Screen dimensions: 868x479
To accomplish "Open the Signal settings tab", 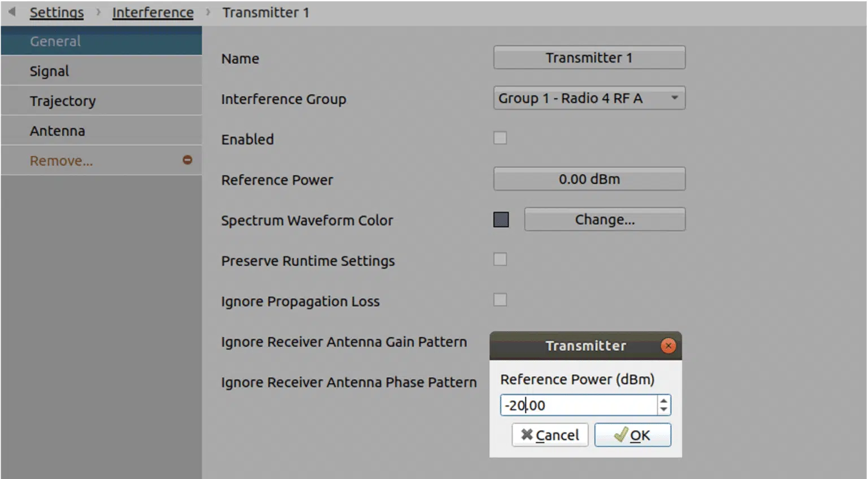I will (50, 71).
